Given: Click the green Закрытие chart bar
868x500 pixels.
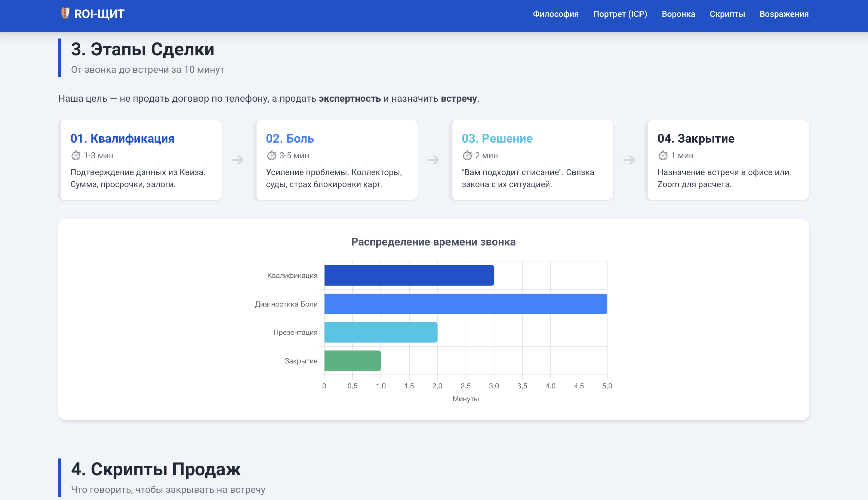Looking at the screenshot, I should [x=352, y=361].
